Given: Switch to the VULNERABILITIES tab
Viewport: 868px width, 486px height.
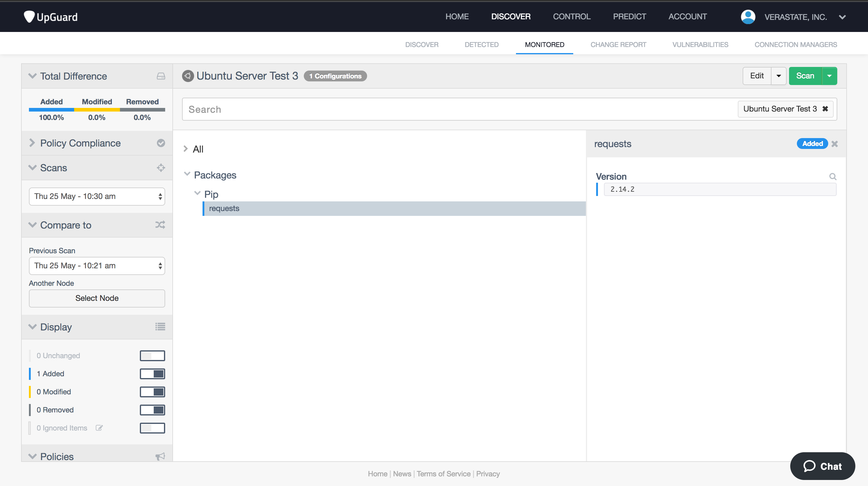Looking at the screenshot, I should click(x=700, y=45).
